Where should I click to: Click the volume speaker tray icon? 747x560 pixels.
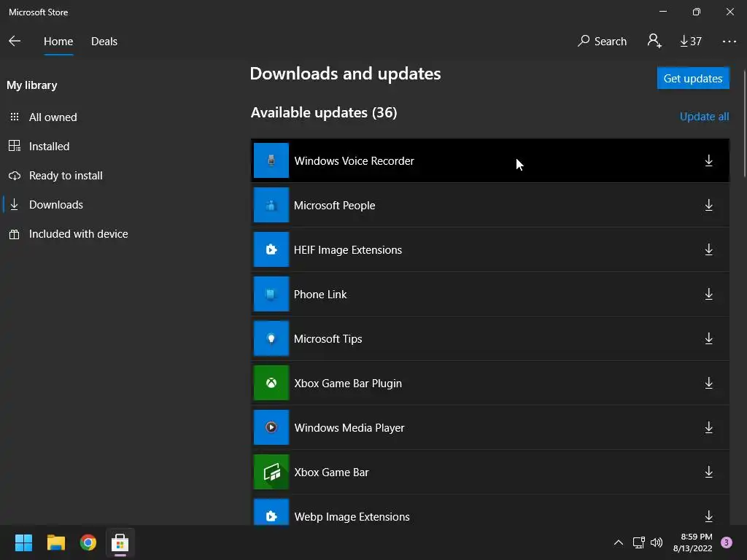[x=657, y=542]
